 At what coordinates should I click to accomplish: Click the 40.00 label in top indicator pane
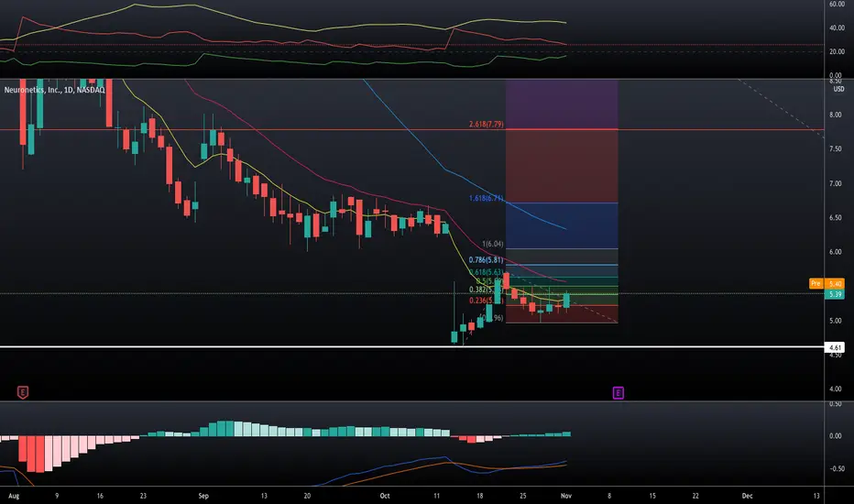point(837,27)
